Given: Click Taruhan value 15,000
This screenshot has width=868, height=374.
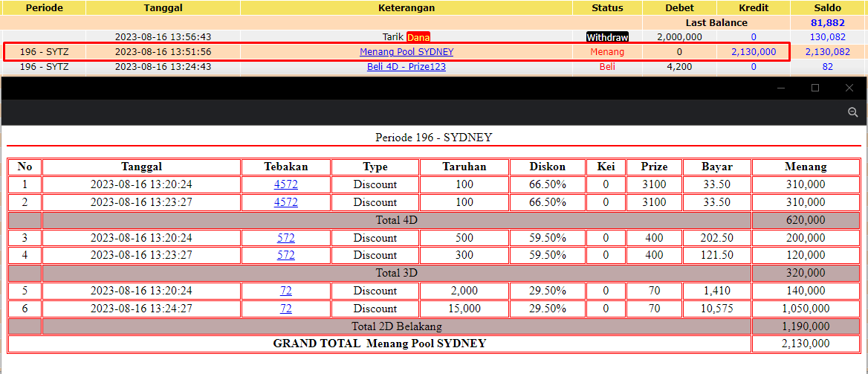Looking at the screenshot, I should pos(464,309).
